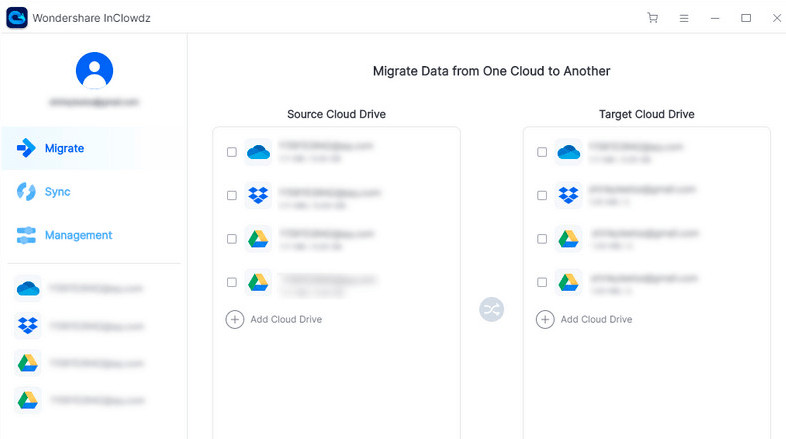Click the Wondershare InClowdz app logo
This screenshot has height=439, width=786.
(17, 18)
